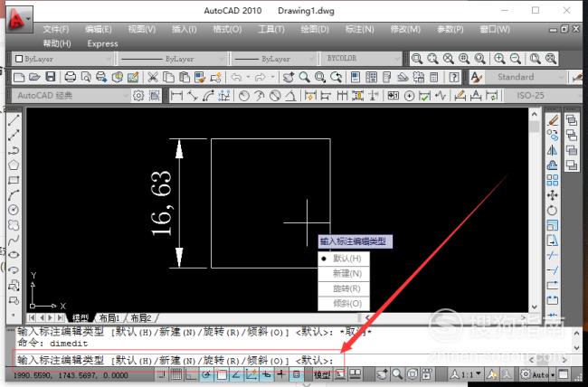Select the Line tool in the draw toolbar
Screen dimensions: 588x387
point(14,120)
